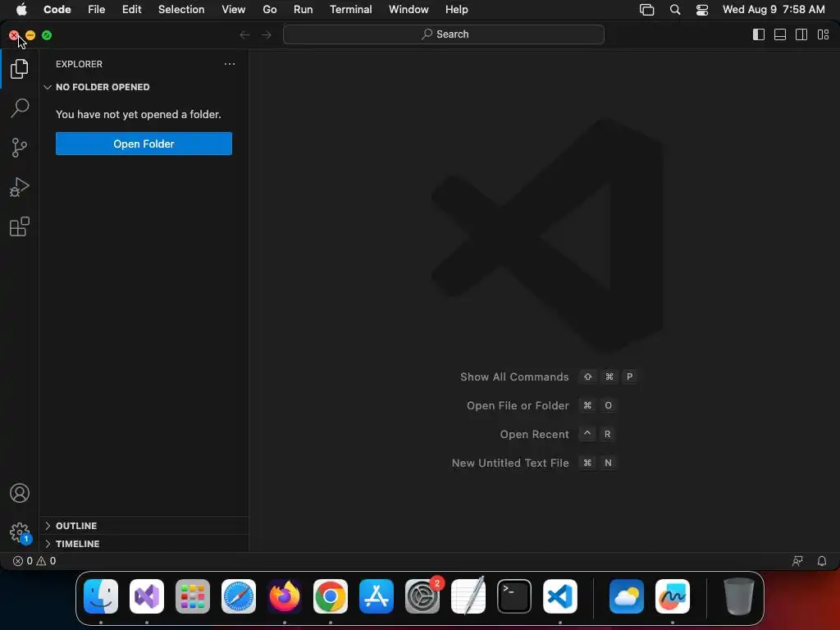This screenshot has height=630, width=840.
Task: Click Visual Studio Code icon in Dock
Action: (x=560, y=596)
